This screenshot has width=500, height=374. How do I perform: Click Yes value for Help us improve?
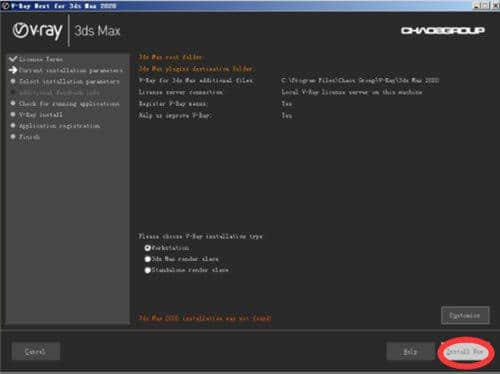[x=287, y=115]
